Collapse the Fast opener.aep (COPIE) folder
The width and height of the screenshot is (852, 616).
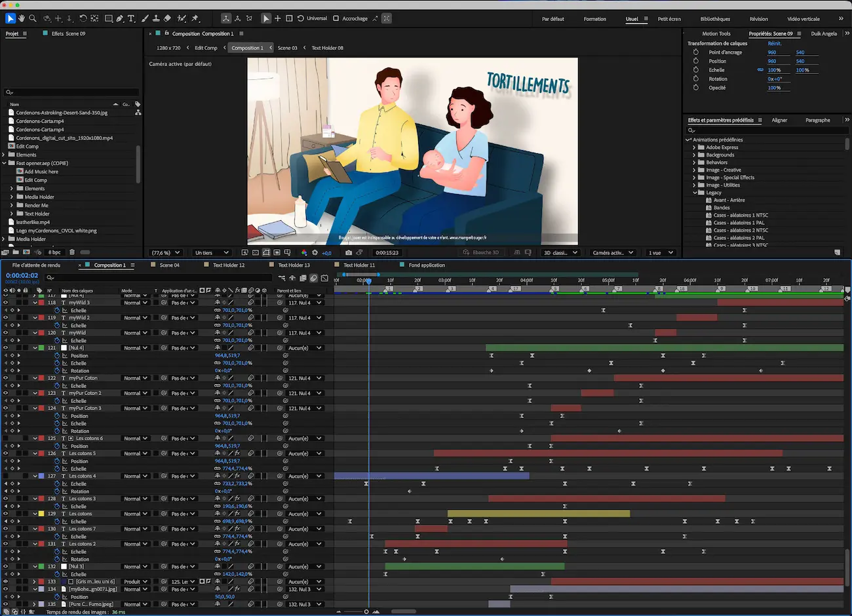(x=4, y=163)
